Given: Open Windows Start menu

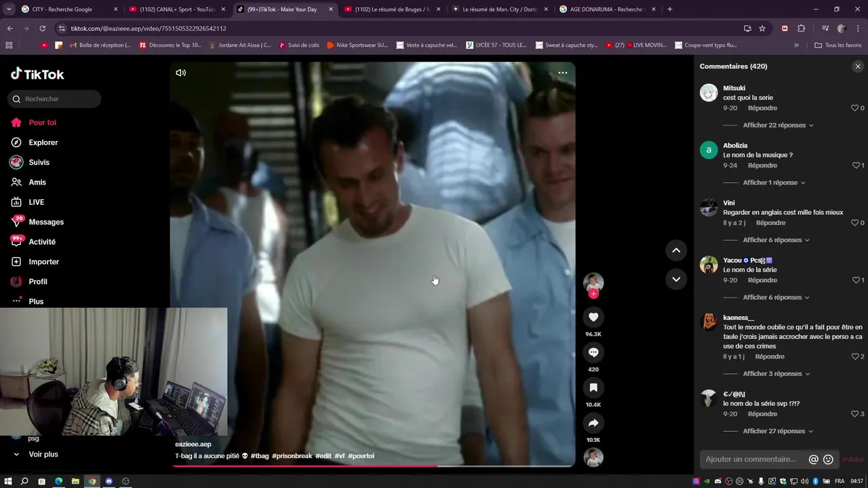Looking at the screenshot, I should (x=8, y=481).
